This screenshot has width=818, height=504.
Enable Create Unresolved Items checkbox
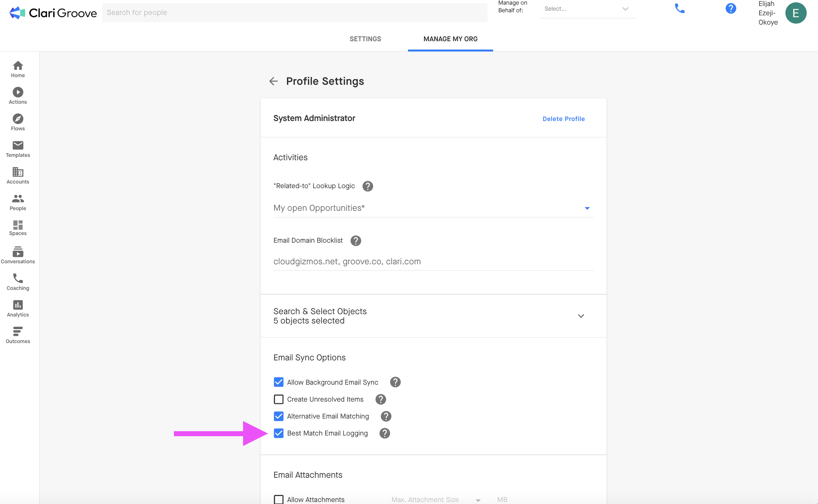pyautogui.click(x=279, y=399)
